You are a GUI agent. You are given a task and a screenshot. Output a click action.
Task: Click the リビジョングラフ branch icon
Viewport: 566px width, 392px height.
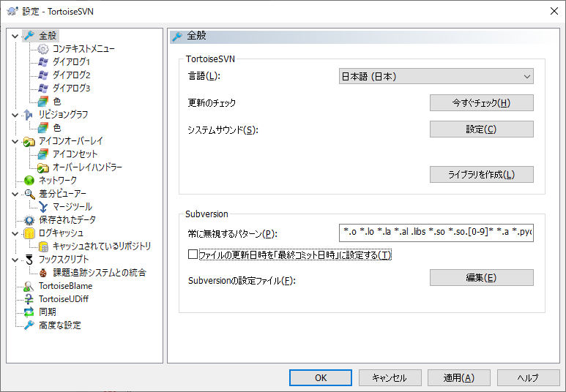click(29, 114)
